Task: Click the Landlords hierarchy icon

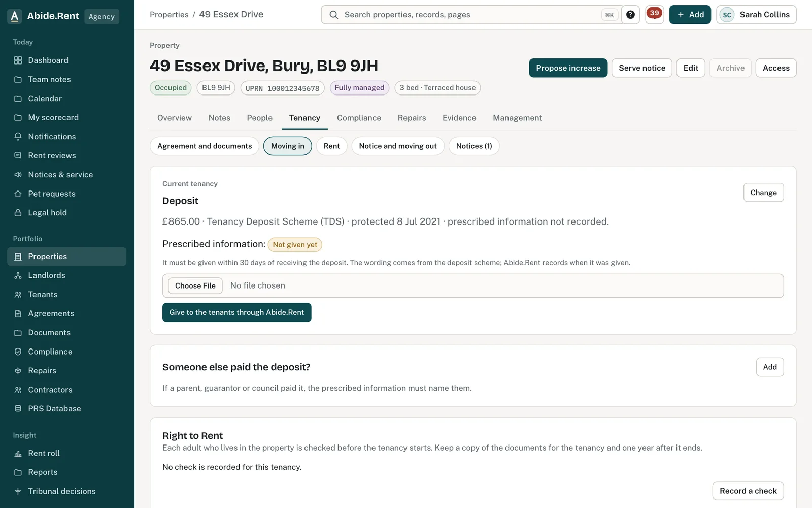Action: coord(18,275)
